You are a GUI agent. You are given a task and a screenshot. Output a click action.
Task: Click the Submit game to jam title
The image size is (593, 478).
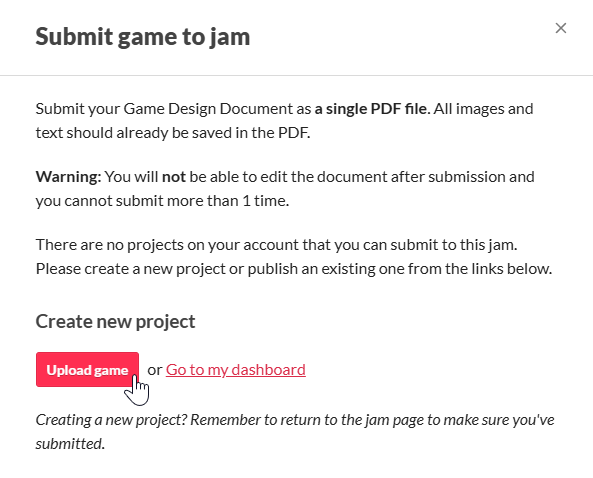pyautogui.click(x=143, y=37)
